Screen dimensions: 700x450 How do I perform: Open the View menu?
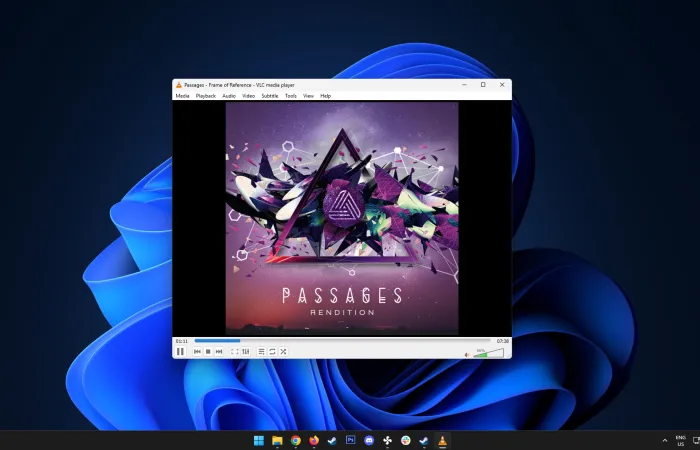(x=308, y=96)
